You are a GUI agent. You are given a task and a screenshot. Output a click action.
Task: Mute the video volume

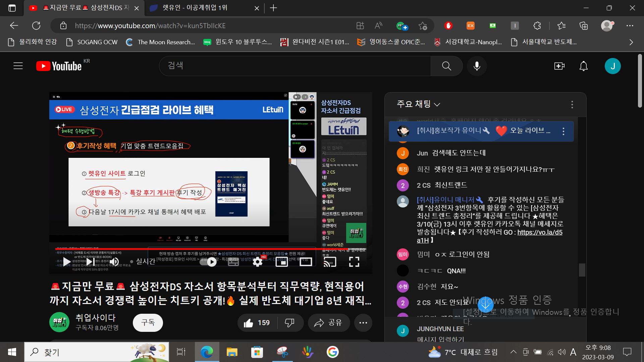(114, 262)
